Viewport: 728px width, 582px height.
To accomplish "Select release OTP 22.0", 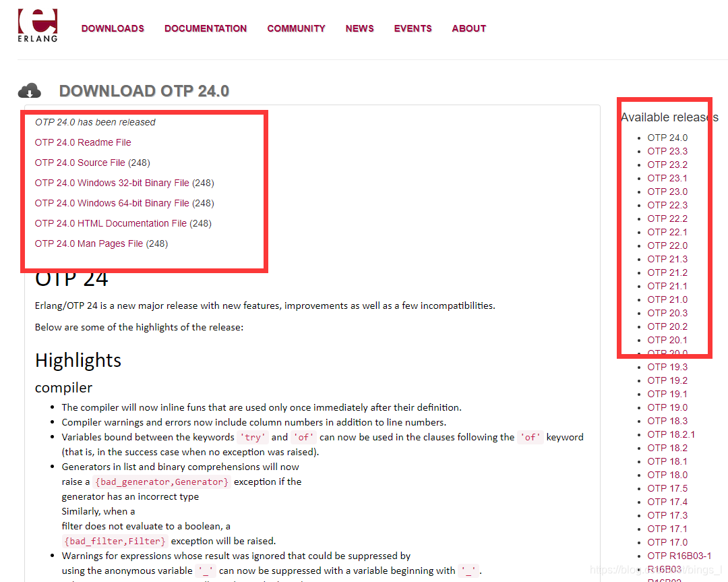I will click(x=667, y=245).
